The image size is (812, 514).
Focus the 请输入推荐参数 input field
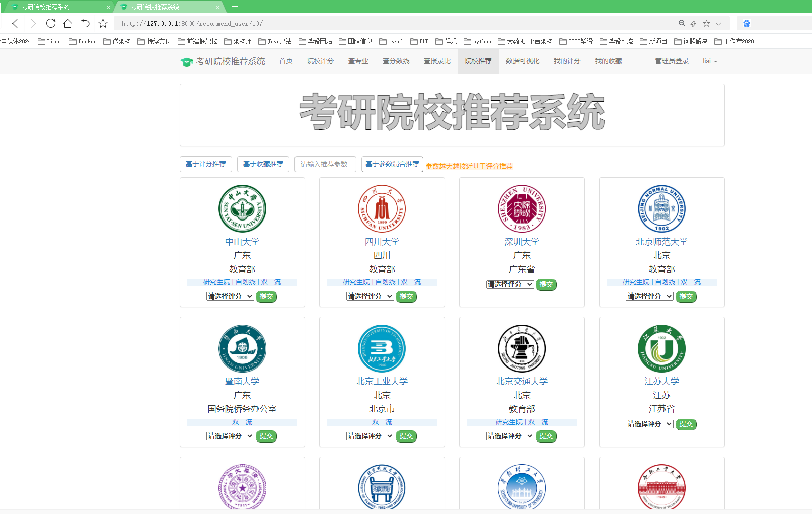tap(325, 164)
